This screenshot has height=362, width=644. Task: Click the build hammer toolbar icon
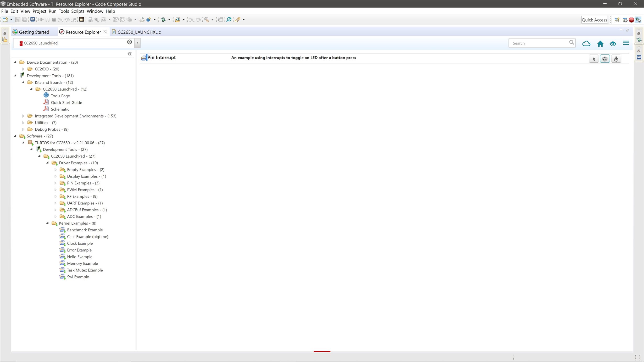pos(207,20)
